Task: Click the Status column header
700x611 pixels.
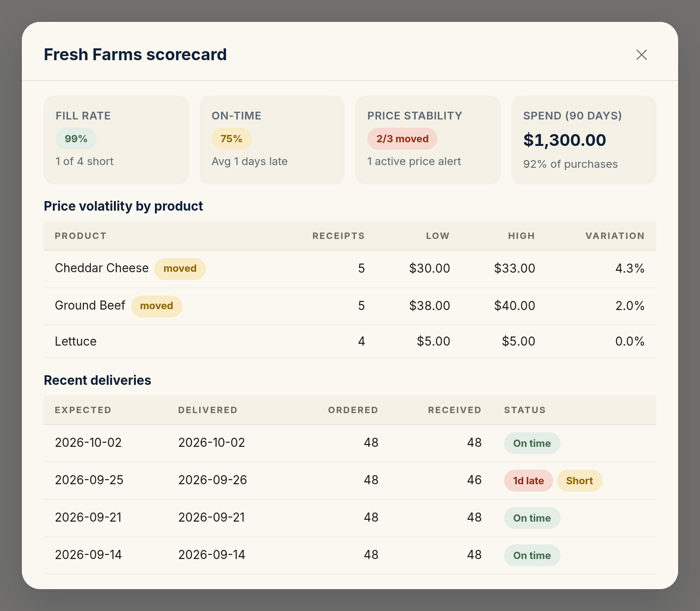Action: 525,410
